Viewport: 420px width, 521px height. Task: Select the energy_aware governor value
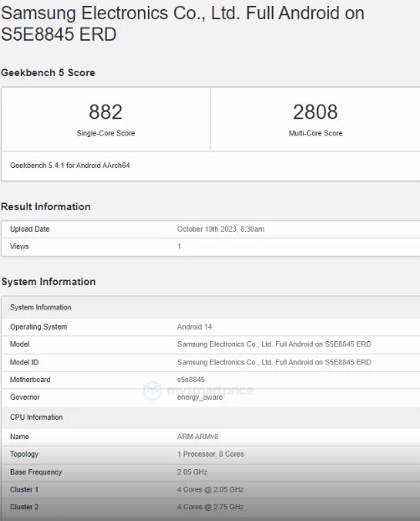(x=200, y=397)
